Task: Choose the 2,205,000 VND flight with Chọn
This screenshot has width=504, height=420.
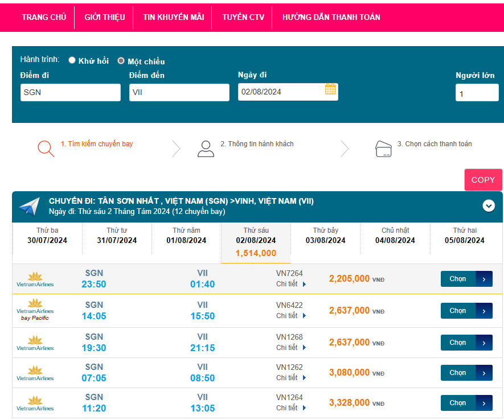Action: click(x=466, y=279)
